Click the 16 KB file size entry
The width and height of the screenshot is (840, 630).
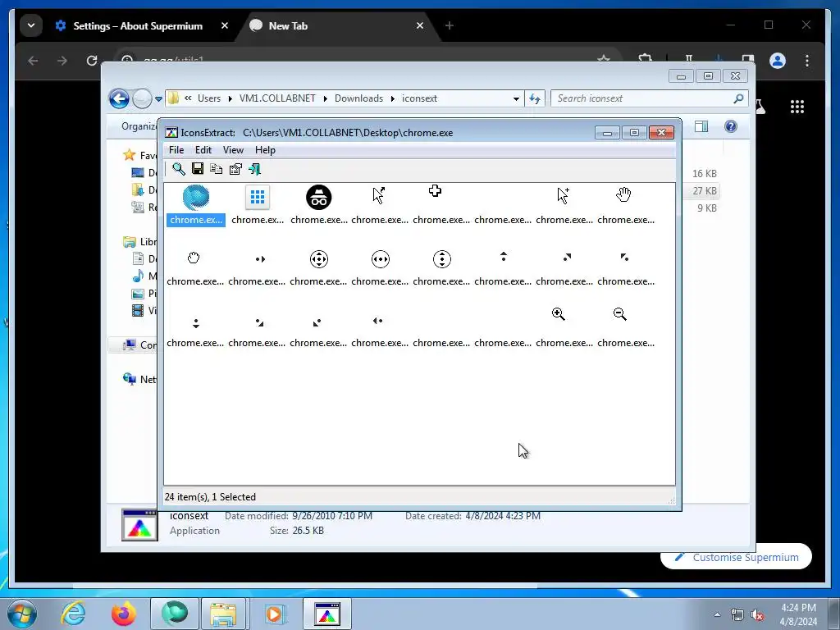tap(704, 174)
